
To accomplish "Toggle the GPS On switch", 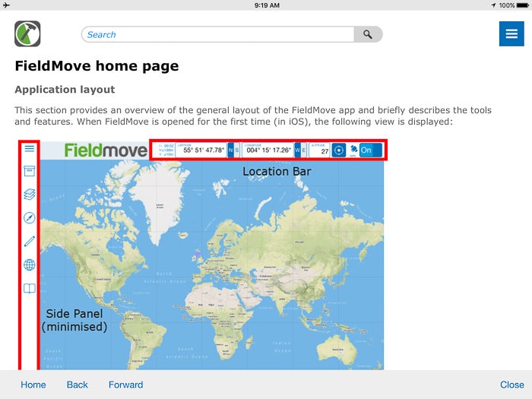I will tap(370, 150).
